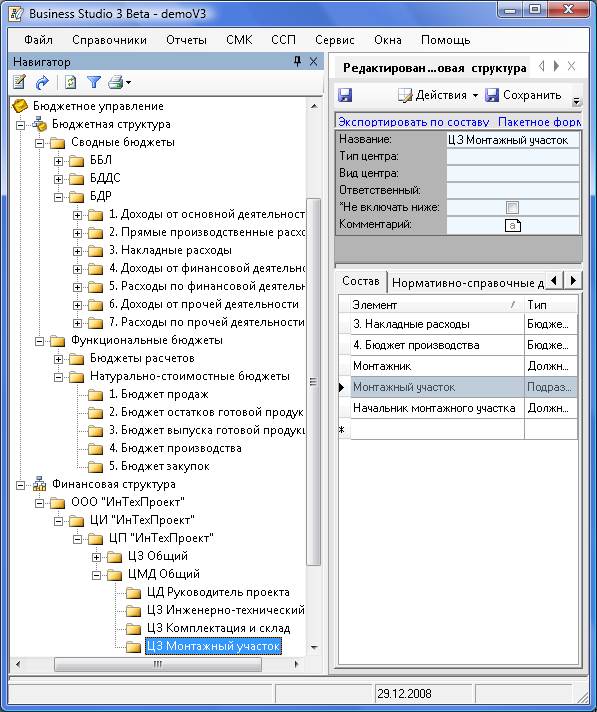Image resolution: width=597 pixels, height=712 pixels.
Task: Select Начальник монтажного участка row
Action: coord(458,408)
